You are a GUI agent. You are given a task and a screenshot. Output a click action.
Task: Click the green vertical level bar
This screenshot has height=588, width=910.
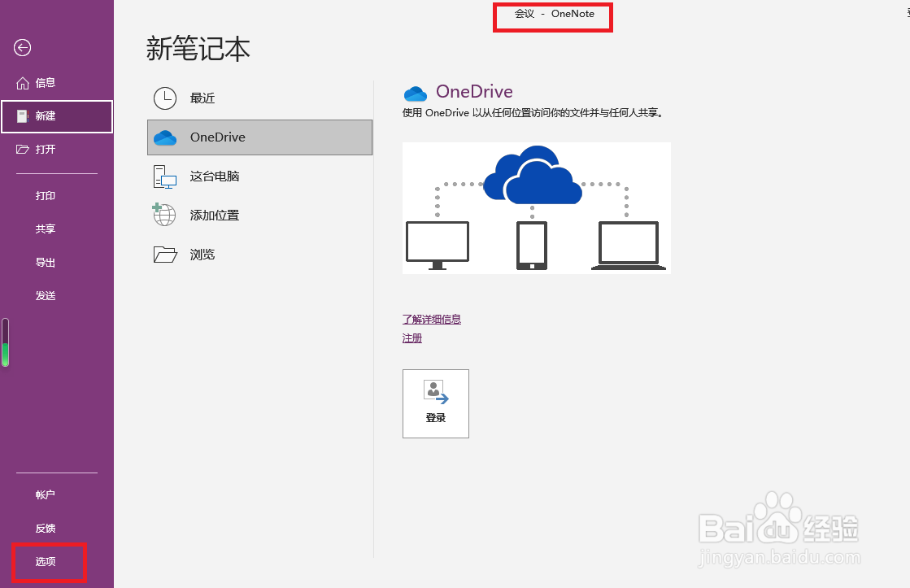pyautogui.click(x=5, y=342)
